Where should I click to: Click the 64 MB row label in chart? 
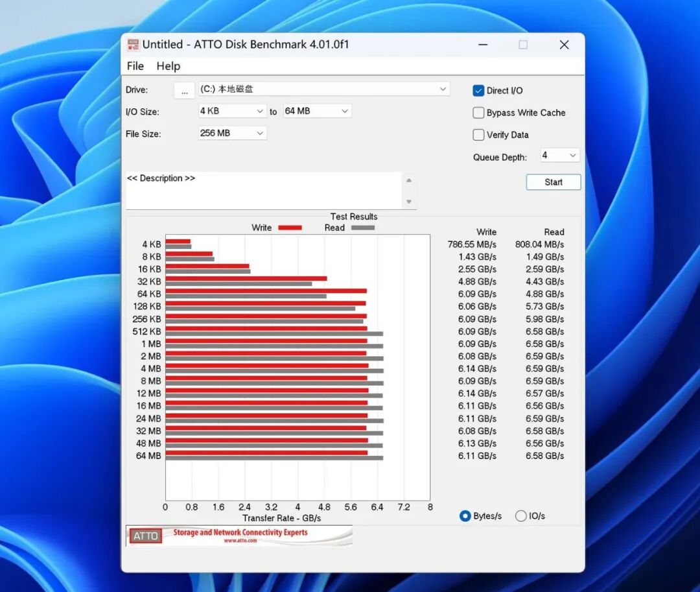coord(148,456)
